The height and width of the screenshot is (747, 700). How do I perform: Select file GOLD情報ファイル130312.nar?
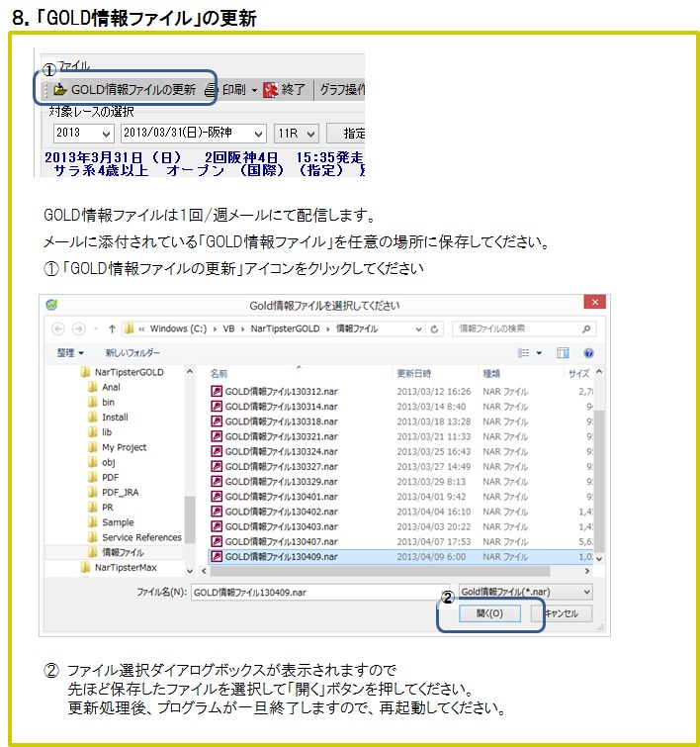click(x=281, y=392)
